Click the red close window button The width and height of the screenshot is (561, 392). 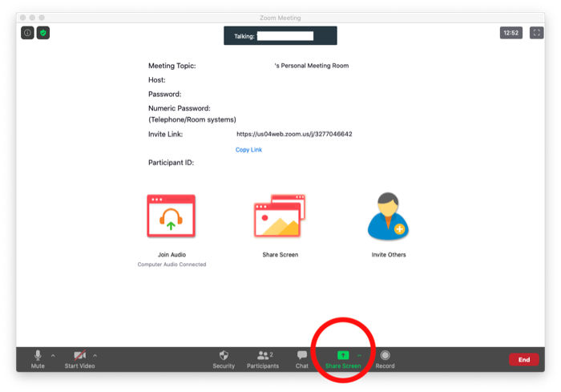(23, 18)
